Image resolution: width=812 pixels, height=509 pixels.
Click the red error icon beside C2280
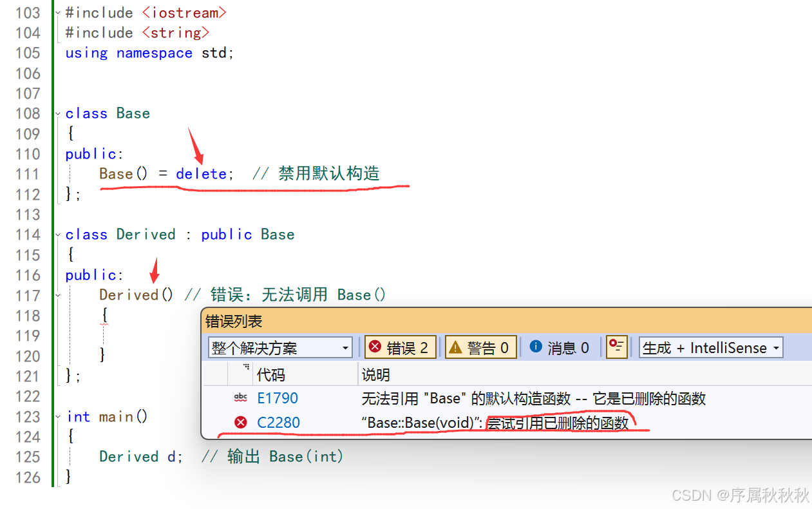click(240, 423)
